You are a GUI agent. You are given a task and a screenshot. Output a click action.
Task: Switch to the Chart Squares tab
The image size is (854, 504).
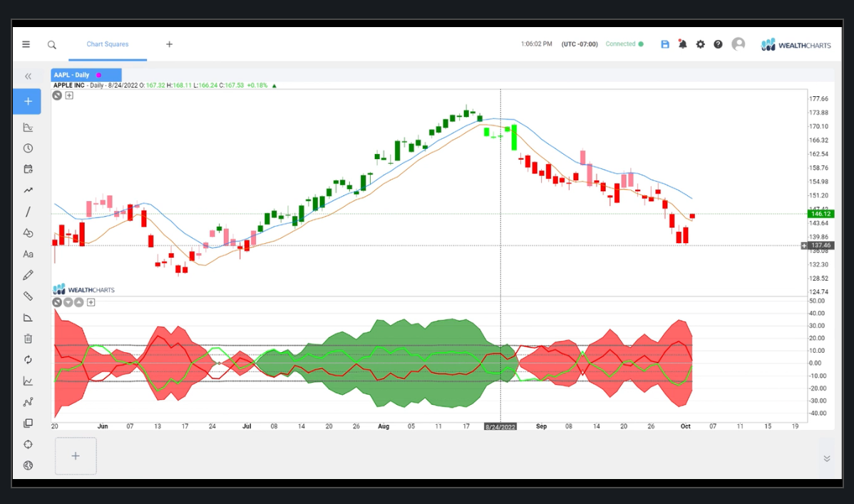coord(108,44)
